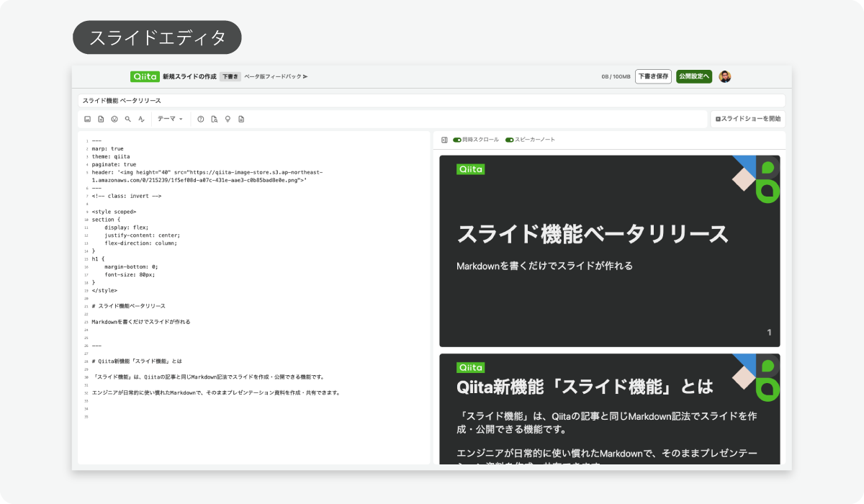
Task: Open the ベータ版フィードバック link
Action: tap(276, 76)
